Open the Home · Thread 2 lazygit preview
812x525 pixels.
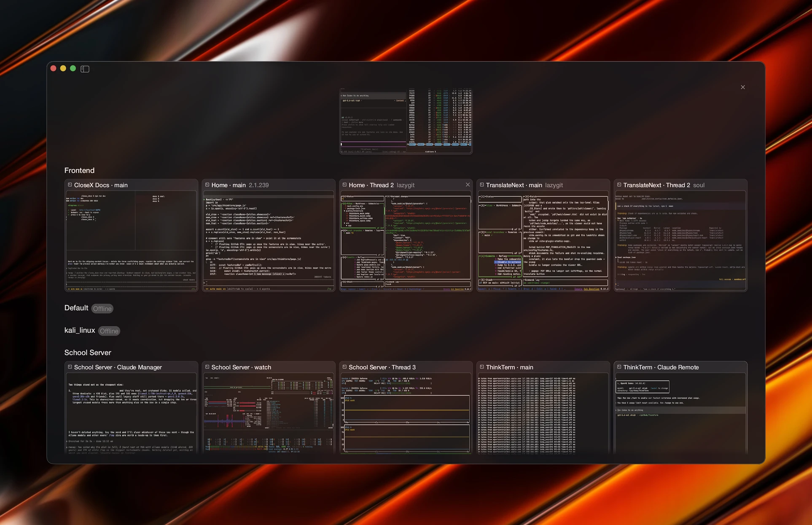pyautogui.click(x=406, y=241)
